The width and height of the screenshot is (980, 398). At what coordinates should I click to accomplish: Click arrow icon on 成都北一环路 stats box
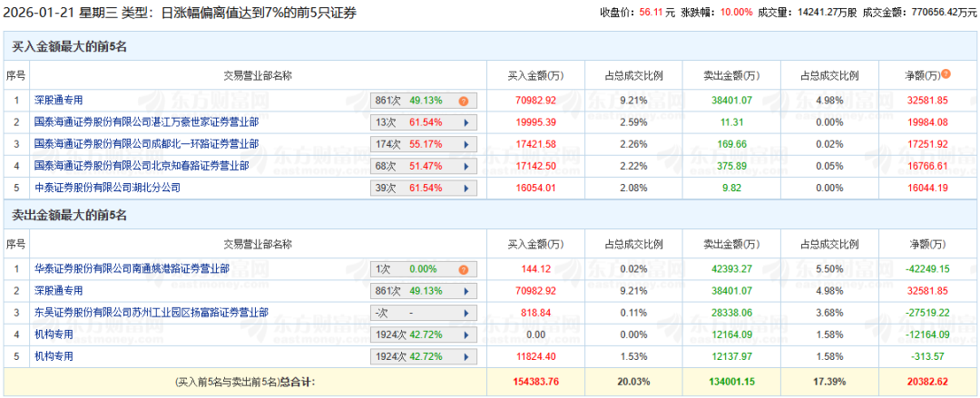tap(465, 144)
